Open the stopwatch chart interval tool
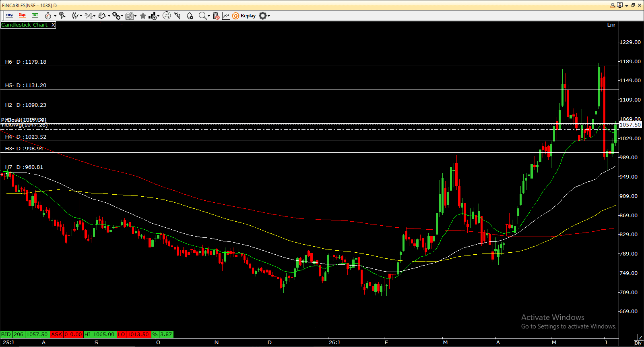Screen dimensions: 644x347 tap(48, 16)
